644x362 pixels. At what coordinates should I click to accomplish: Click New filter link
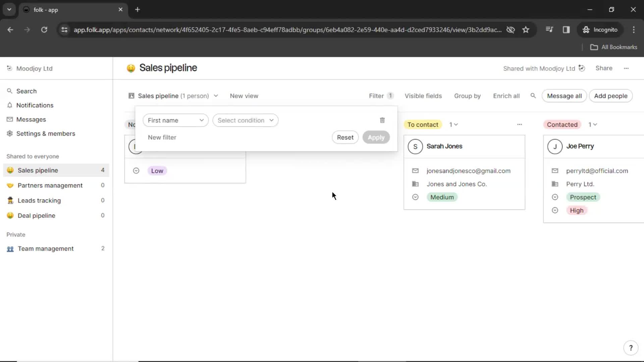pos(162,137)
